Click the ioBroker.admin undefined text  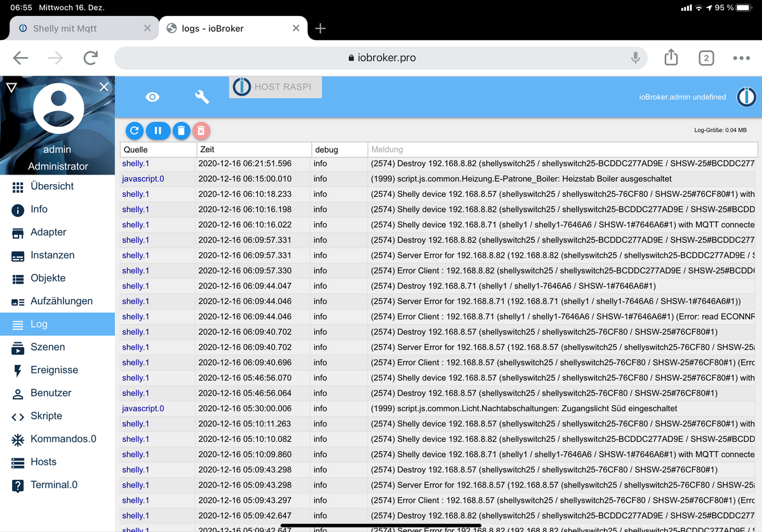click(683, 97)
